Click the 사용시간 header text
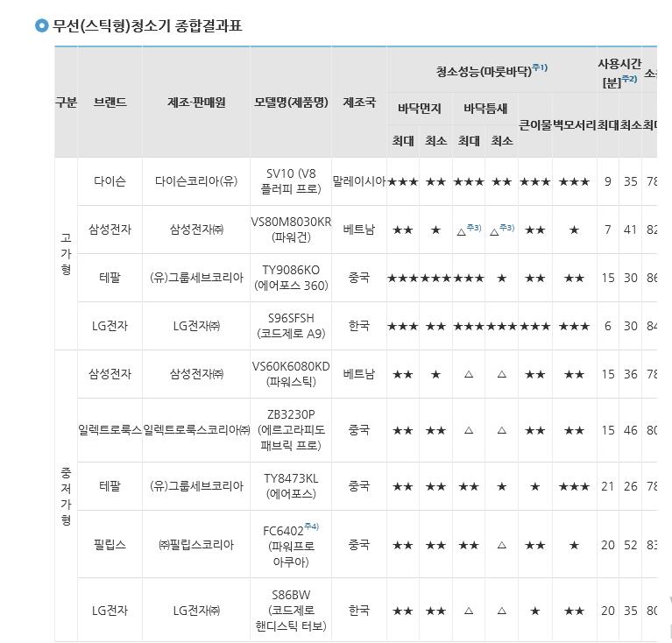This screenshot has height=643, width=672. click(x=619, y=64)
